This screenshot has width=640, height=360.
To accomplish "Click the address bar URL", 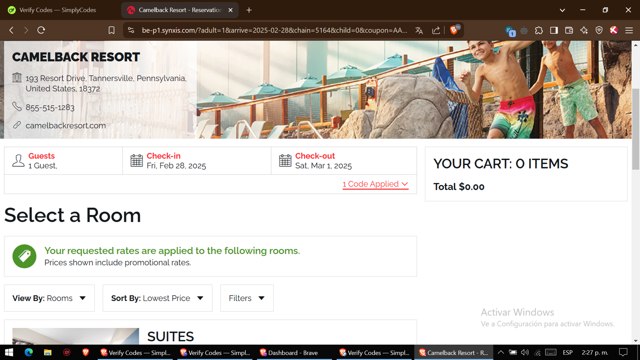I will click(274, 30).
